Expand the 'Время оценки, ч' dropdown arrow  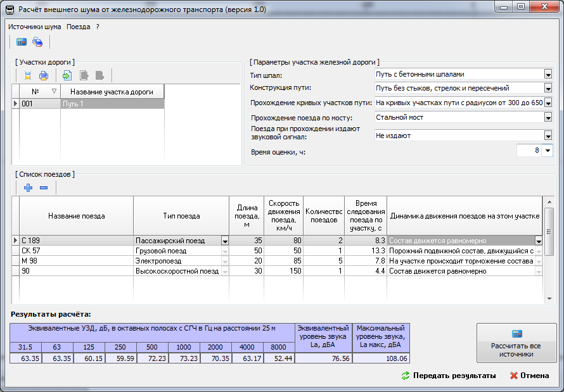pyautogui.click(x=548, y=150)
